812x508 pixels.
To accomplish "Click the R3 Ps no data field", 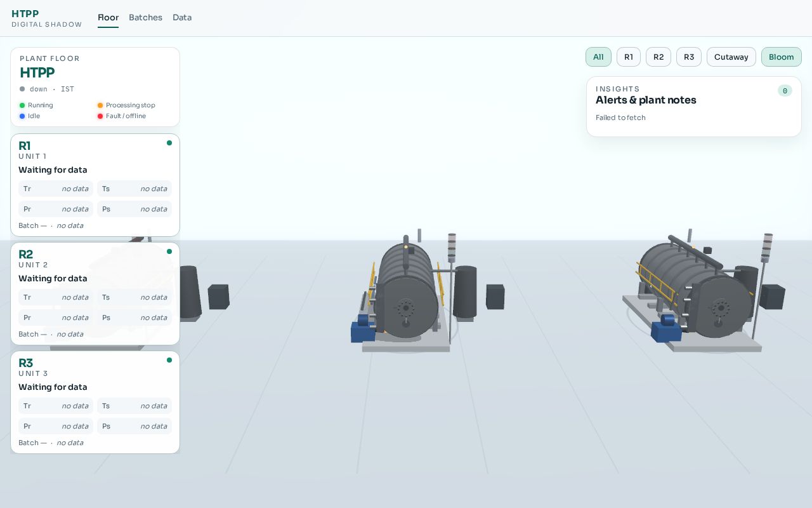I will pyautogui.click(x=134, y=426).
